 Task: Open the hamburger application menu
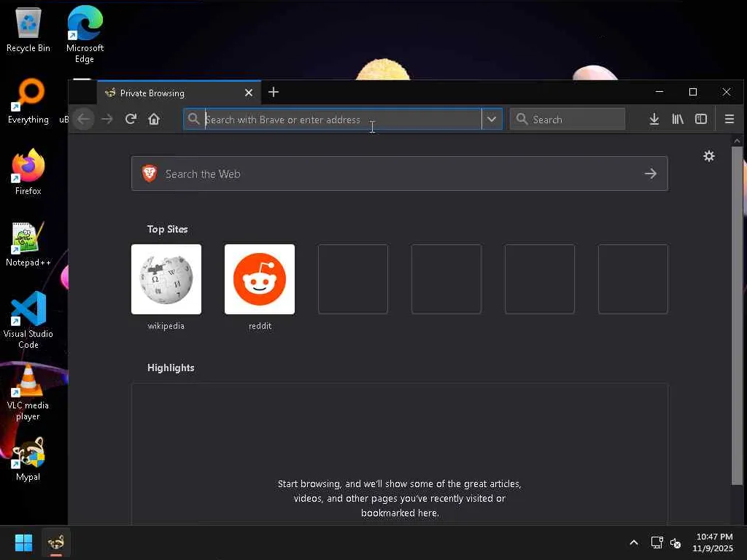(729, 119)
